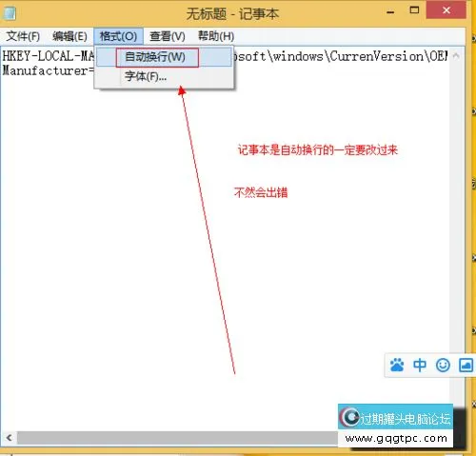
Task: Click the picture icon on the IME bar
Action: click(466, 366)
